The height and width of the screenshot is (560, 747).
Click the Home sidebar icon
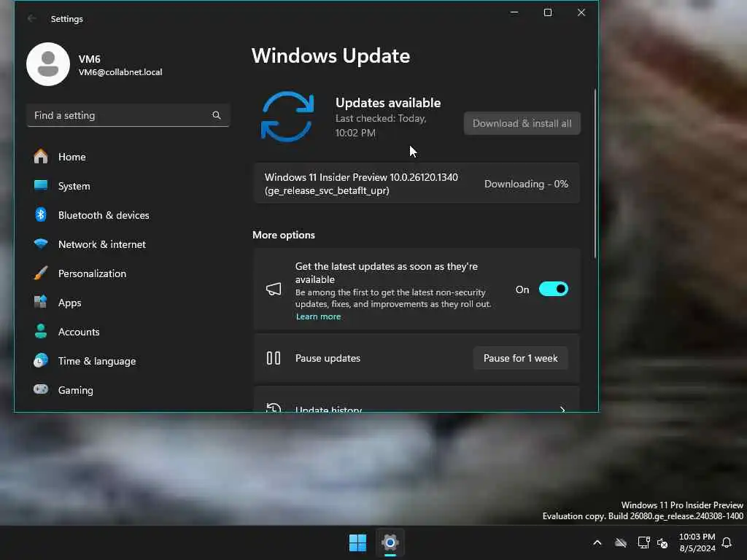[x=41, y=156]
